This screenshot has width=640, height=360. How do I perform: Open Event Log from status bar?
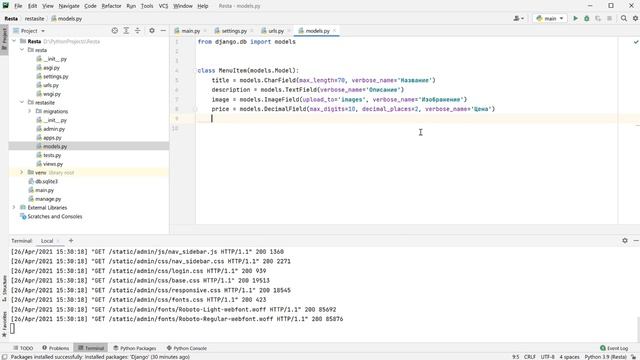tap(614, 348)
